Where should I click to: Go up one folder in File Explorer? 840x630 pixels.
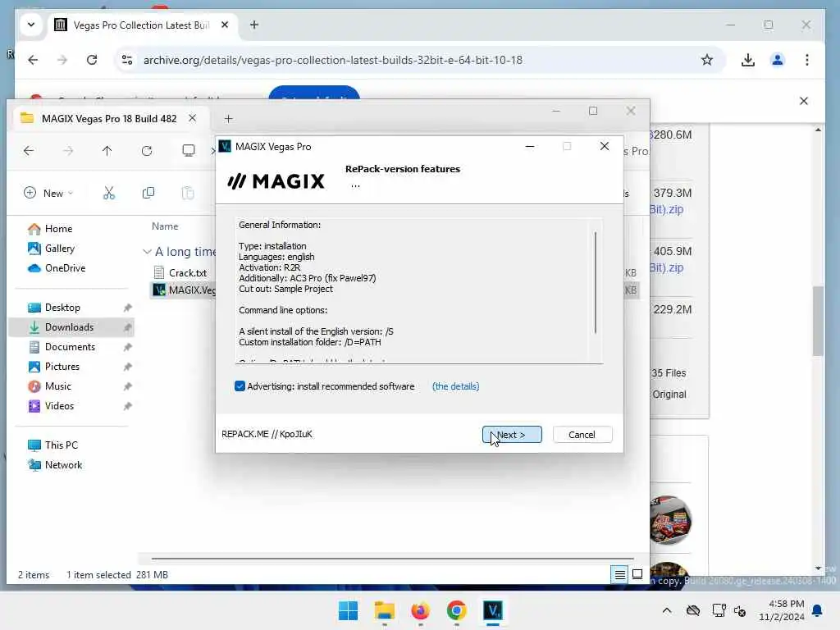click(107, 151)
